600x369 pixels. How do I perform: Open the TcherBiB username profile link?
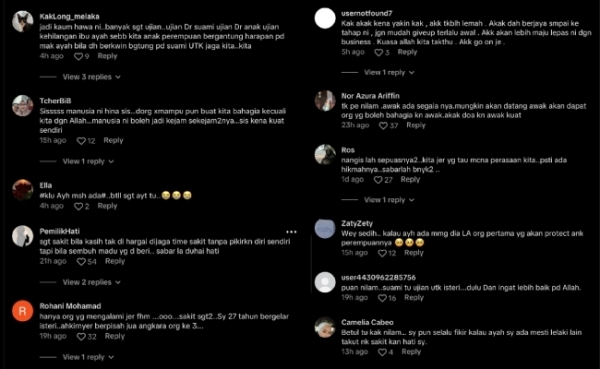tap(55, 101)
